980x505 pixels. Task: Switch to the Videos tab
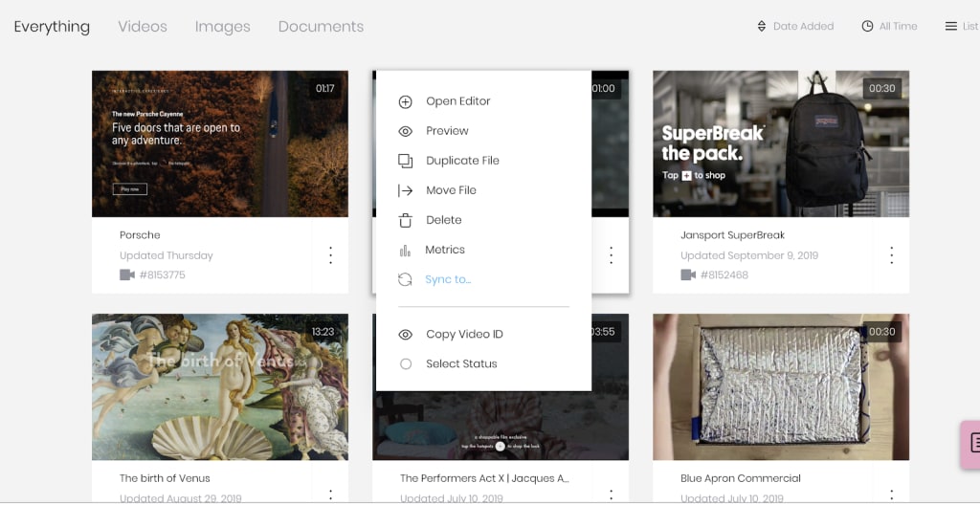click(143, 26)
